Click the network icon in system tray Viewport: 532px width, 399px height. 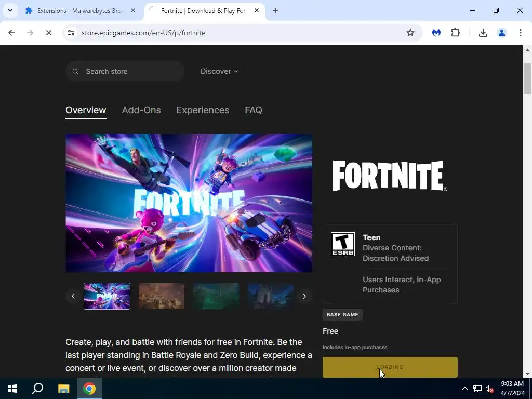pyautogui.click(x=477, y=389)
